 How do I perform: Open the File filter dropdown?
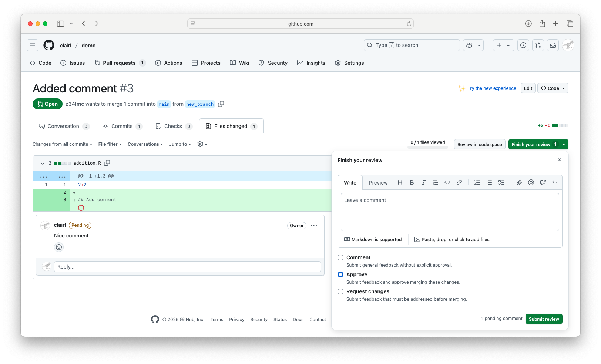pyautogui.click(x=110, y=144)
